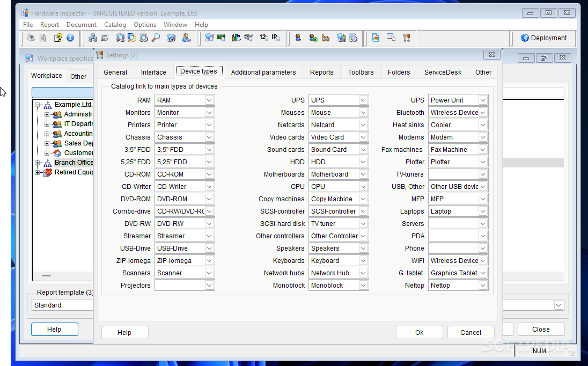Open the SCSI-hard disk dropdown showing TV tuner
588x366 pixels.
click(363, 223)
